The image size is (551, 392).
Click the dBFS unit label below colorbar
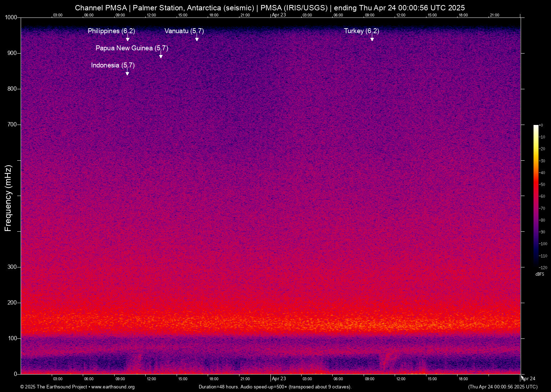pos(540,275)
